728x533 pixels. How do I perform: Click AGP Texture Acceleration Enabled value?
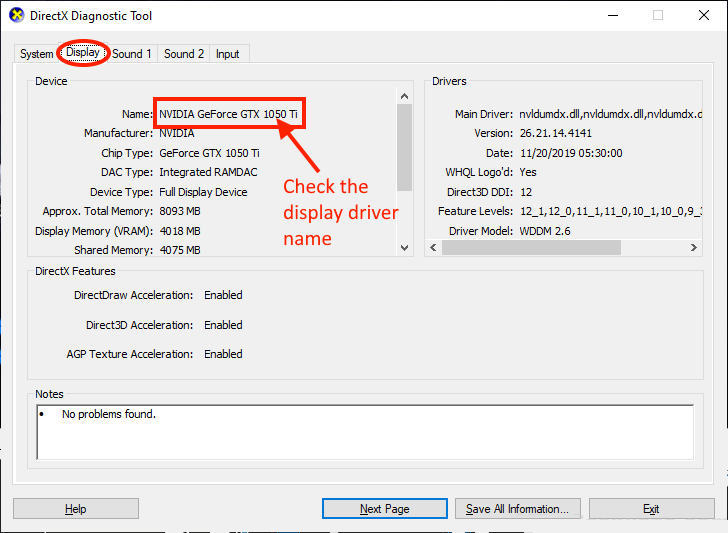coord(223,354)
